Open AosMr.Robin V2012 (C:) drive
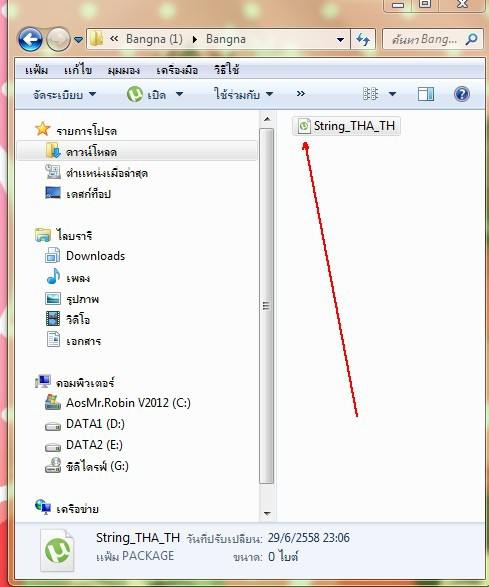 click(x=118, y=403)
